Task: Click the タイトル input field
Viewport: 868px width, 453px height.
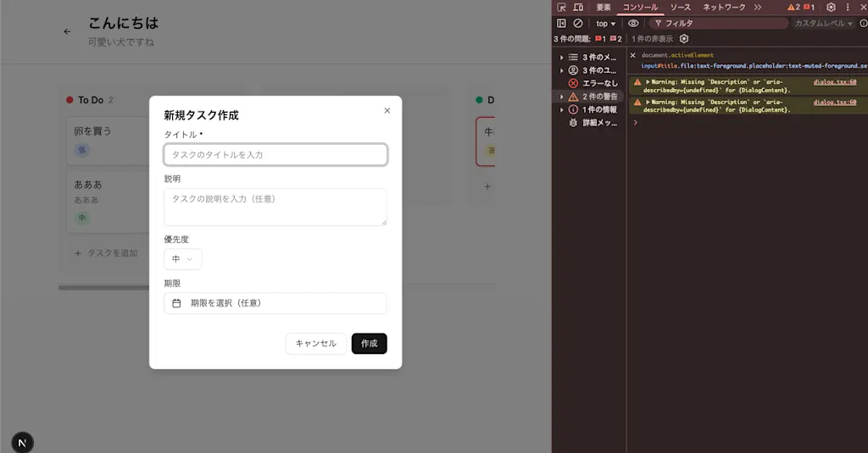Action: (275, 155)
